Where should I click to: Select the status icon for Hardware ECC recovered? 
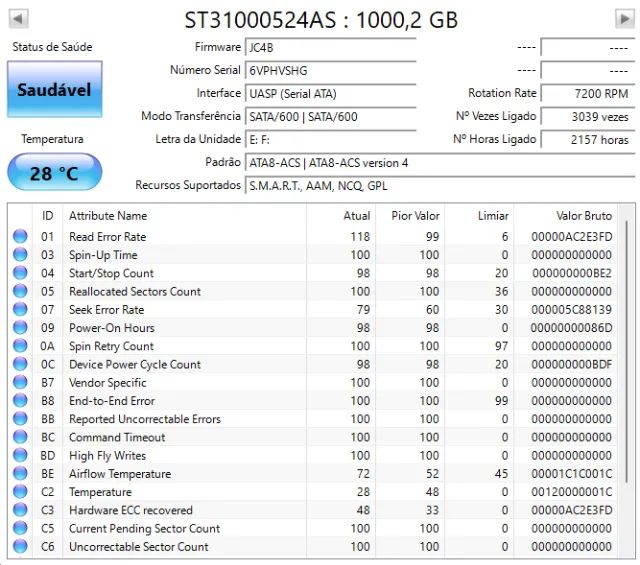tap(20, 510)
